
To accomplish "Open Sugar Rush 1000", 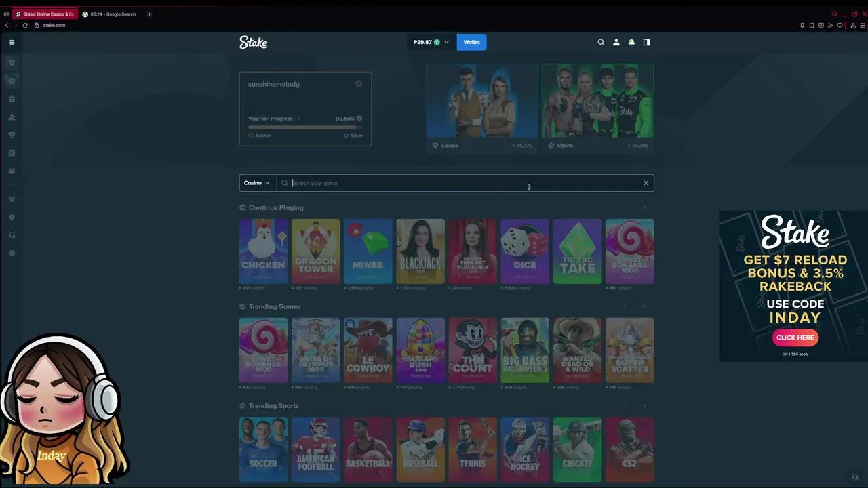I will click(420, 350).
